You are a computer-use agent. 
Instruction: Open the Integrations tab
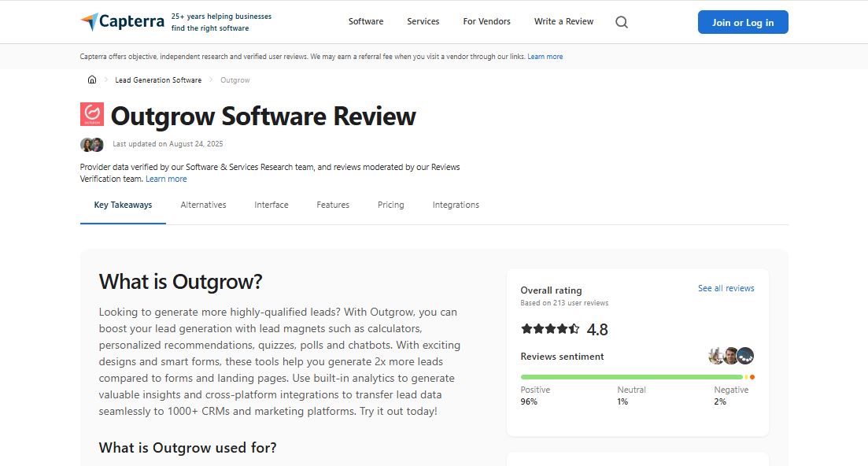pos(456,205)
